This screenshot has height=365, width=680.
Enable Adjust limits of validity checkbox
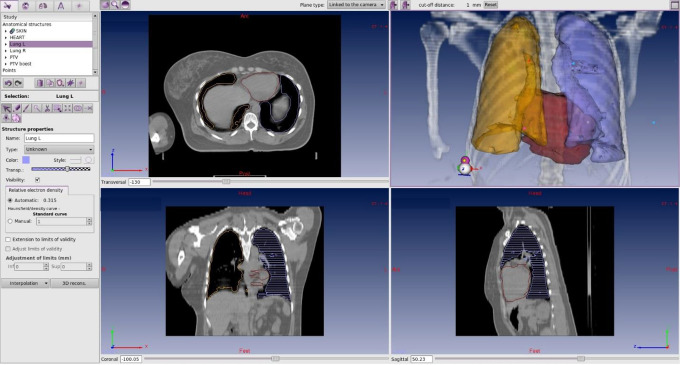click(8, 249)
